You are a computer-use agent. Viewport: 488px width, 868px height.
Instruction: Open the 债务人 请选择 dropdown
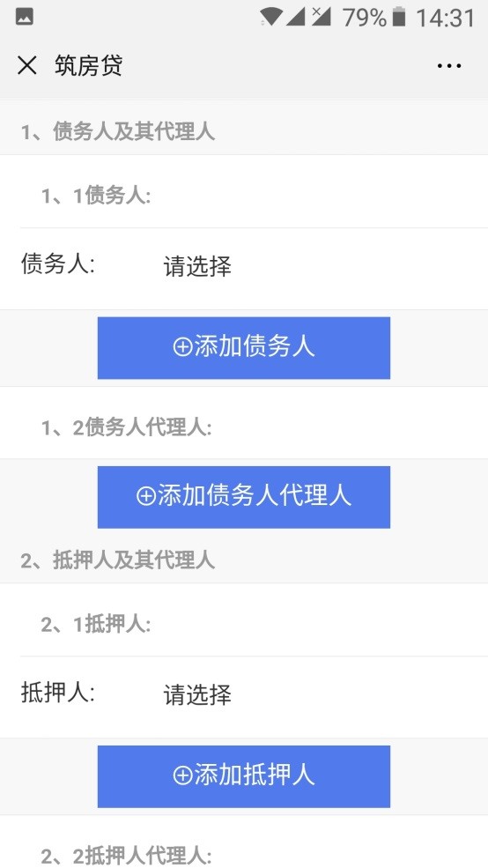[254, 268]
